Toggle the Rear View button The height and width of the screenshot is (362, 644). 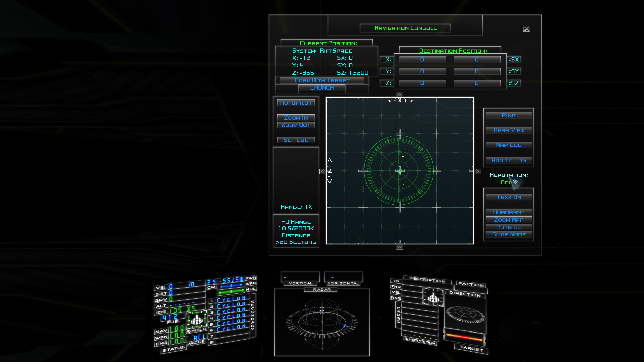pos(509,130)
